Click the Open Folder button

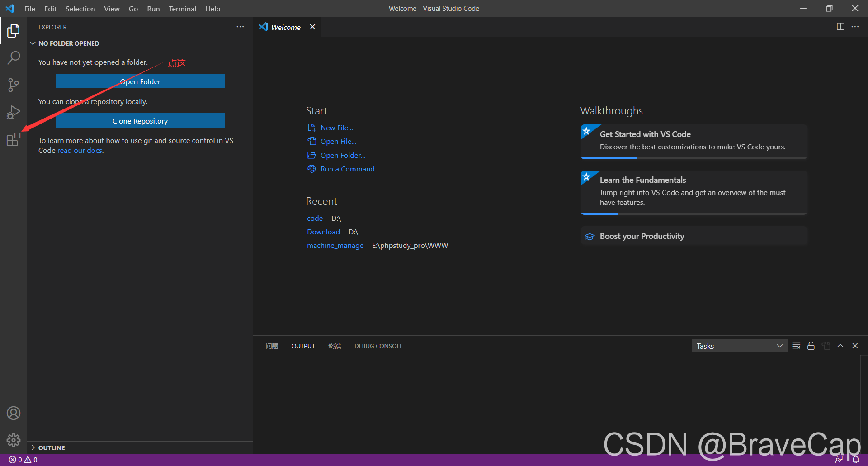coord(140,81)
